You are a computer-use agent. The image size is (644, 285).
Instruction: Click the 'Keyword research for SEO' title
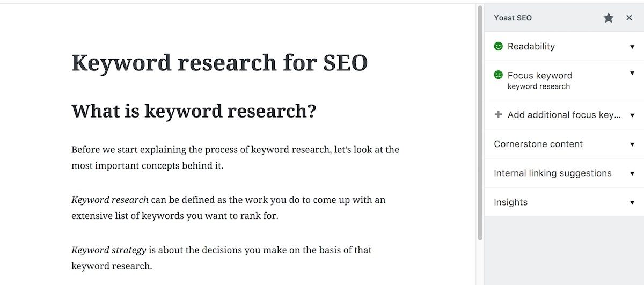tap(219, 63)
